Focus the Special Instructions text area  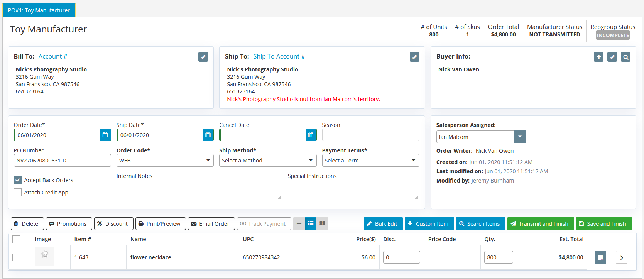353,190
